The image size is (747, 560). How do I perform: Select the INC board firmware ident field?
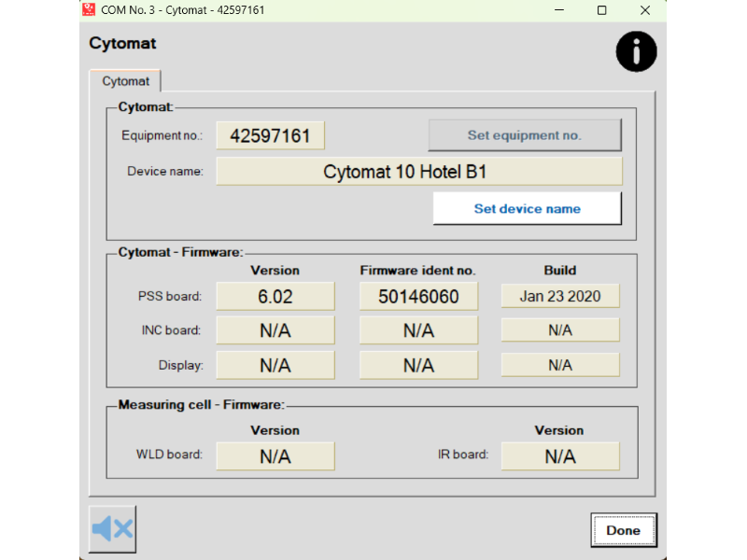pyautogui.click(x=418, y=330)
